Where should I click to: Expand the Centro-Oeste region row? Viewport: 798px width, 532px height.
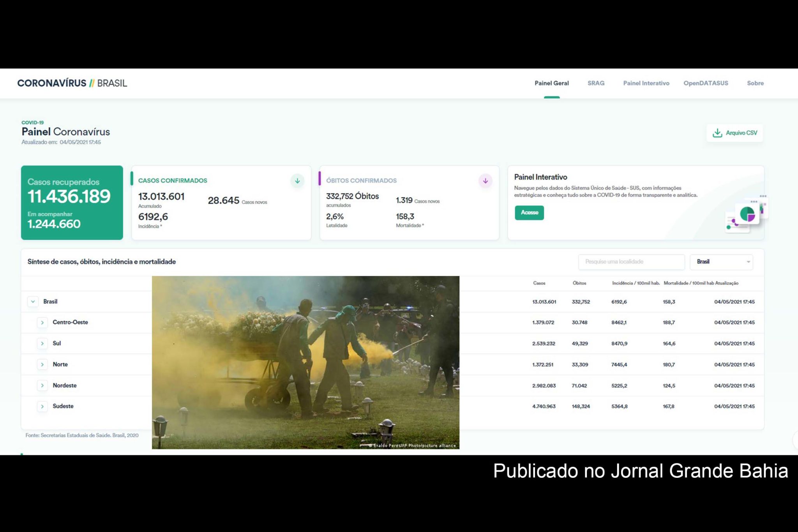pyautogui.click(x=42, y=322)
